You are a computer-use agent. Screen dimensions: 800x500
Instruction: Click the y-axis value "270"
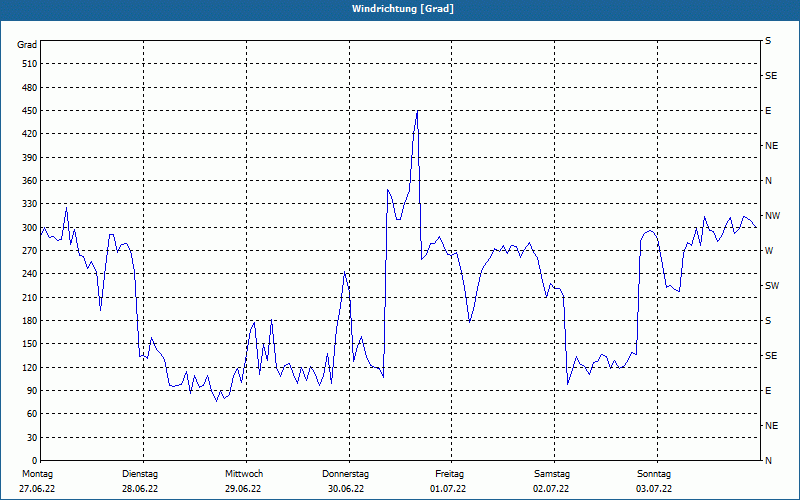(30, 251)
